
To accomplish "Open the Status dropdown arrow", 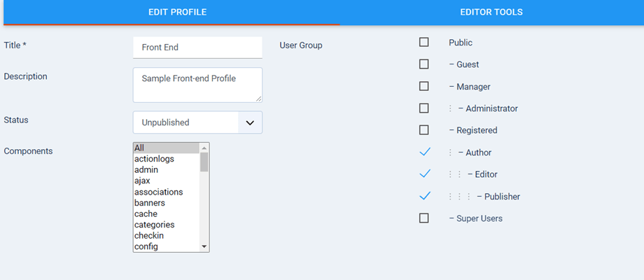I will 250,122.
